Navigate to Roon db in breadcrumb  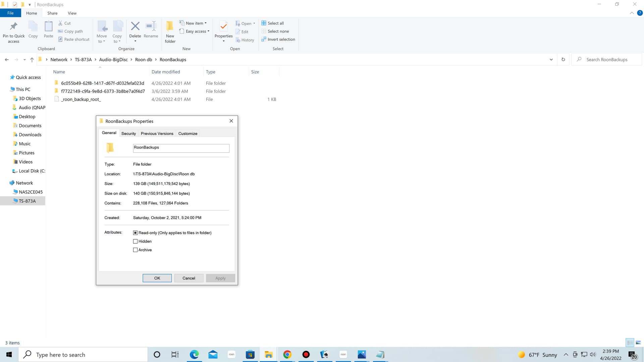144,60
